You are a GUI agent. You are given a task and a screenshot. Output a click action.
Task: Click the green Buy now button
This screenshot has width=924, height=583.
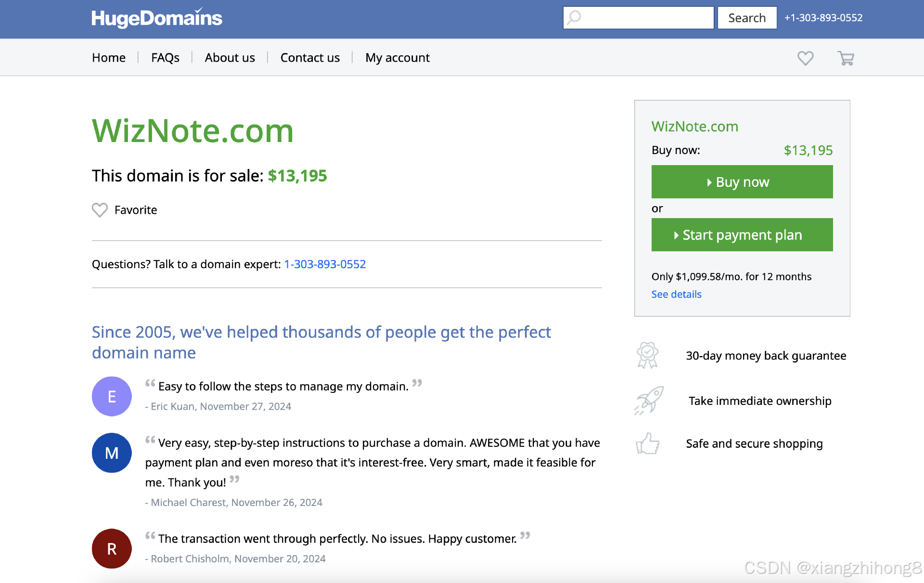coord(742,182)
